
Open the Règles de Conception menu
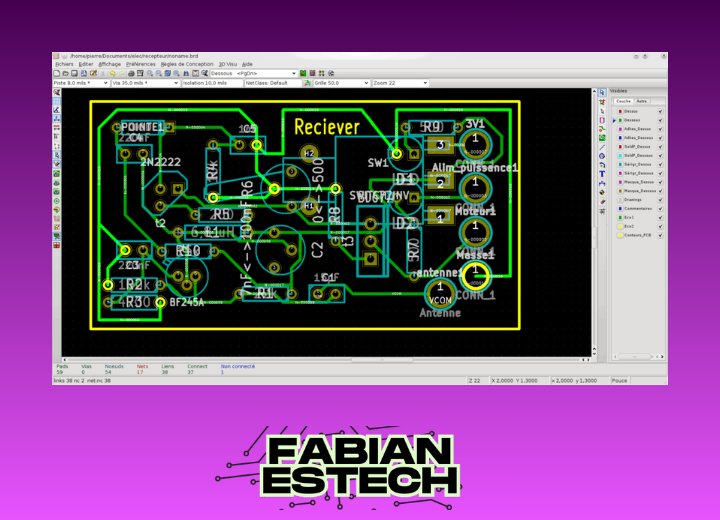187,64
